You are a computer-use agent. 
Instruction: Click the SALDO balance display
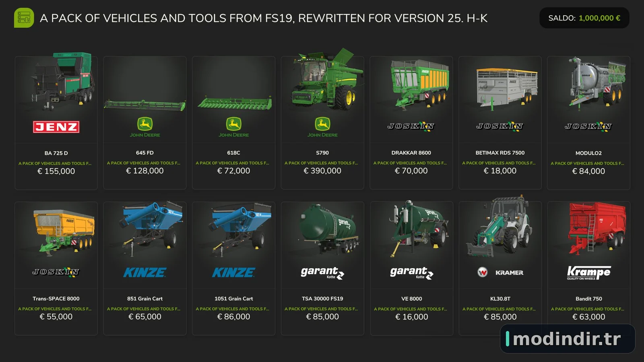click(x=584, y=18)
